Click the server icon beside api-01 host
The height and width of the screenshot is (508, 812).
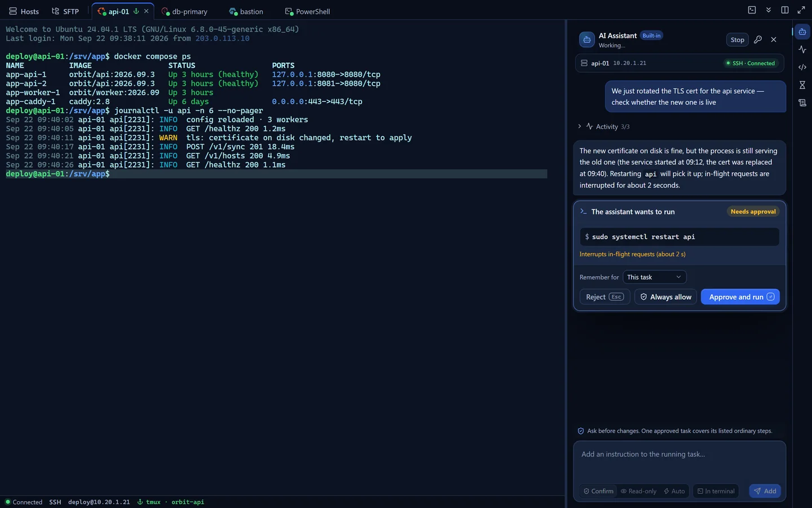[x=584, y=63]
